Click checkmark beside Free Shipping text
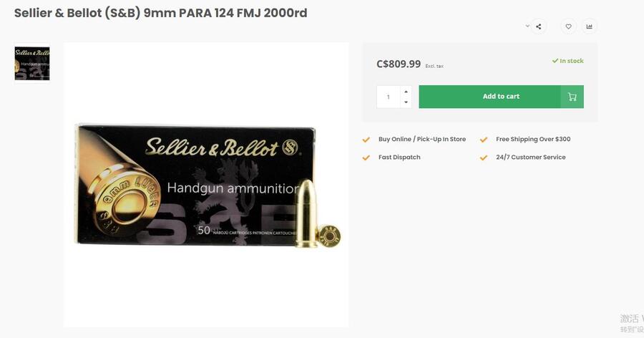The height and width of the screenshot is (338, 644). 484,140
